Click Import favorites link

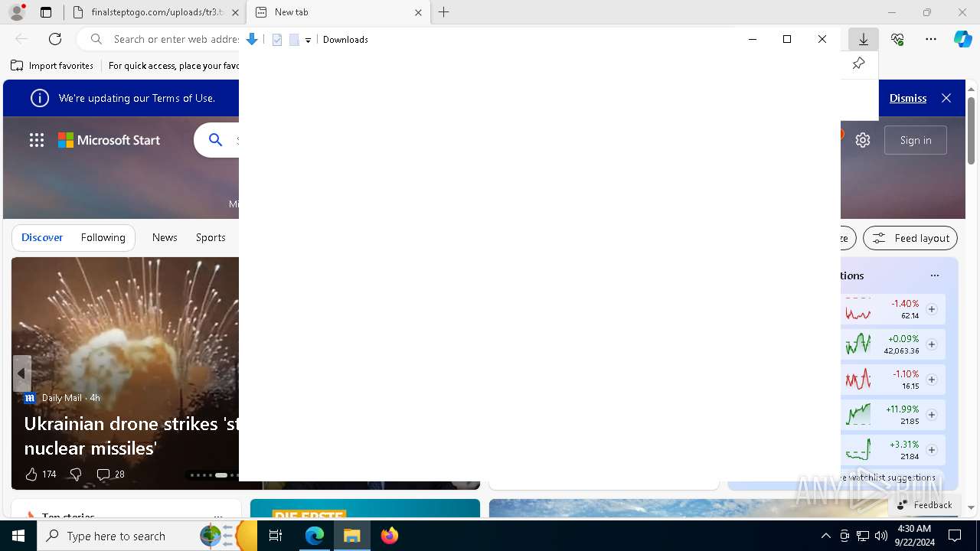(x=52, y=66)
